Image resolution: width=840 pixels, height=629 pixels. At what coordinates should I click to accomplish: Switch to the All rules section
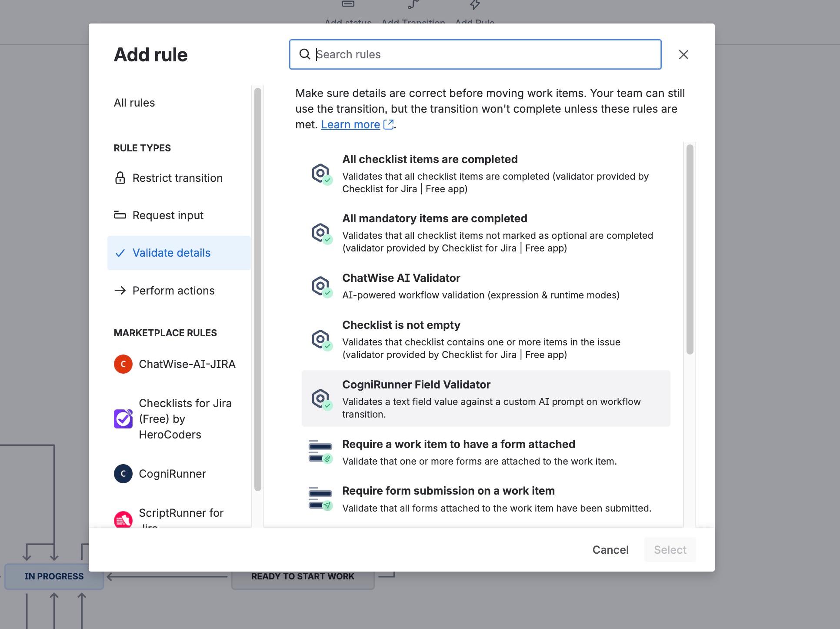click(134, 103)
